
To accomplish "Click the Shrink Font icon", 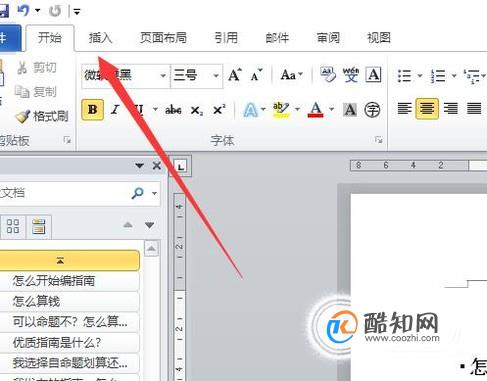I will [x=256, y=75].
